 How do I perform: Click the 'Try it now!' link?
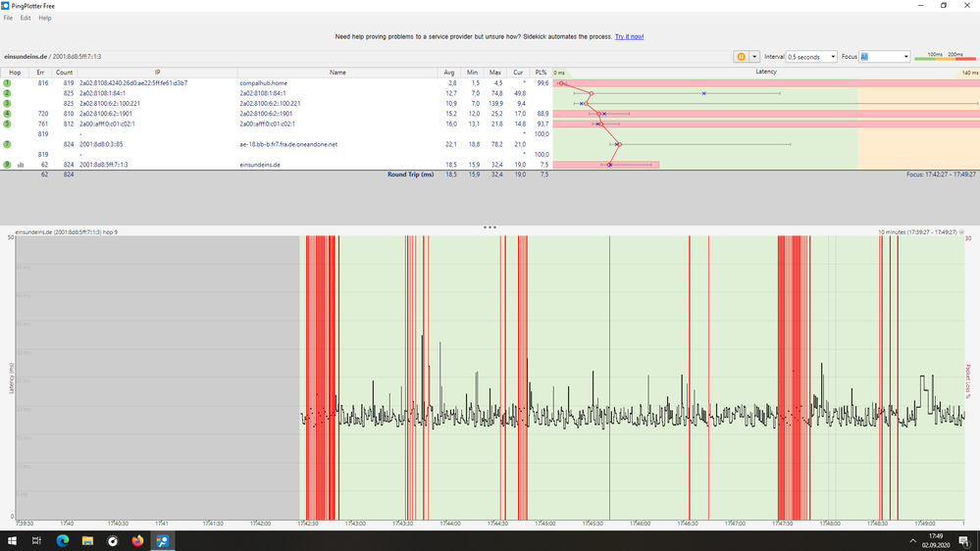629,36
